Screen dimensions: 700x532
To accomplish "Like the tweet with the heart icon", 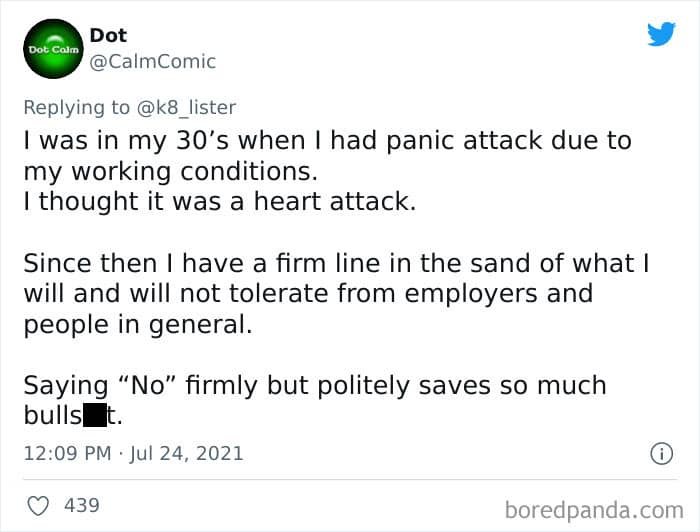I will [x=39, y=506].
